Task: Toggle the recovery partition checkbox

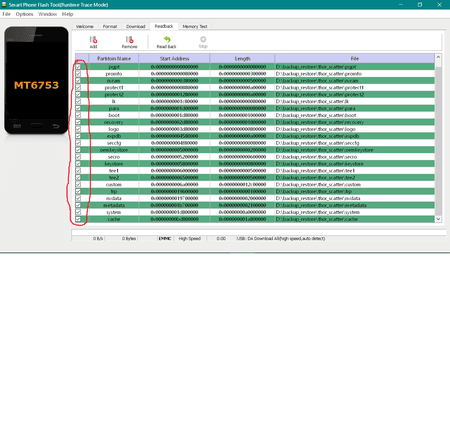Action: tap(78, 122)
